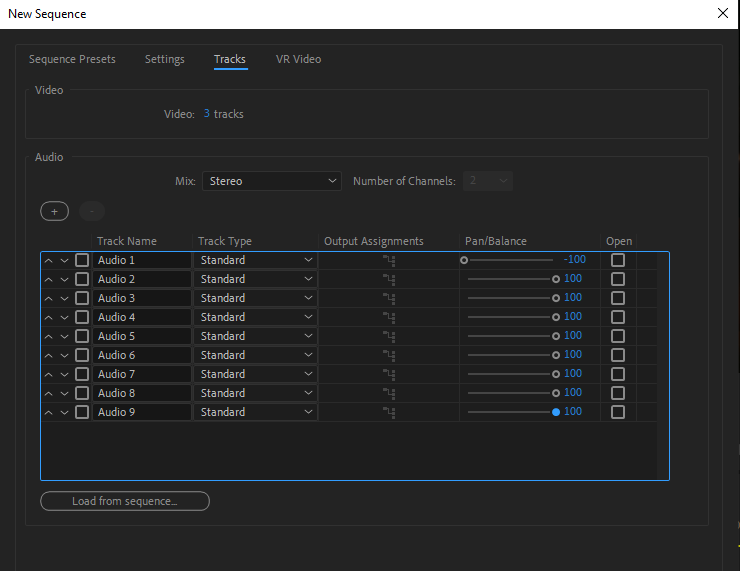Image resolution: width=740 pixels, height=571 pixels.
Task: Tick the selection checkbox beside Audio 5
Action: 82,336
